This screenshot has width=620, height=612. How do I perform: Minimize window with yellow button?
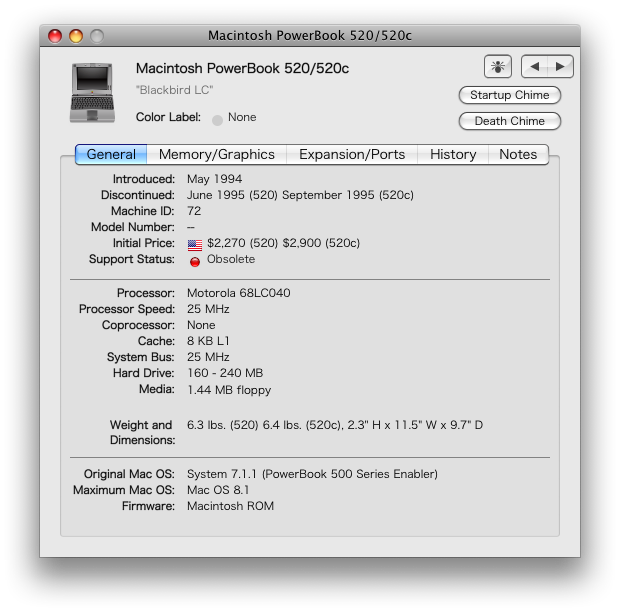pos(76,36)
